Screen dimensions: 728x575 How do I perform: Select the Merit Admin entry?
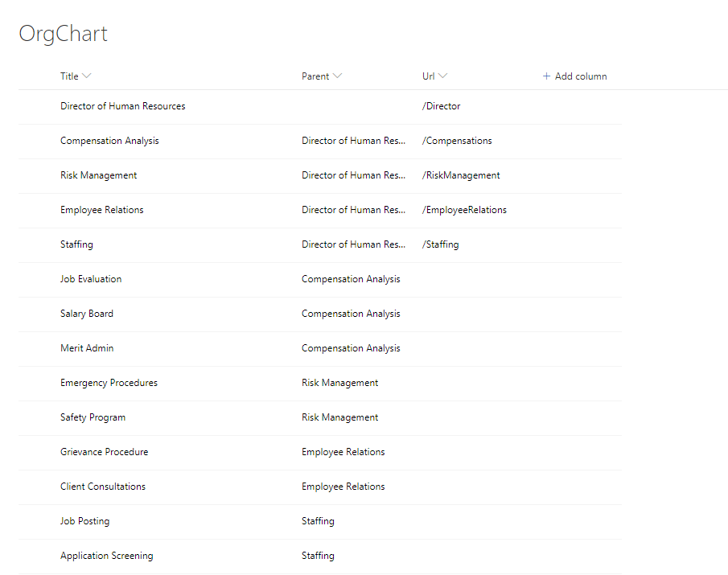pyautogui.click(x=87, y=348)
